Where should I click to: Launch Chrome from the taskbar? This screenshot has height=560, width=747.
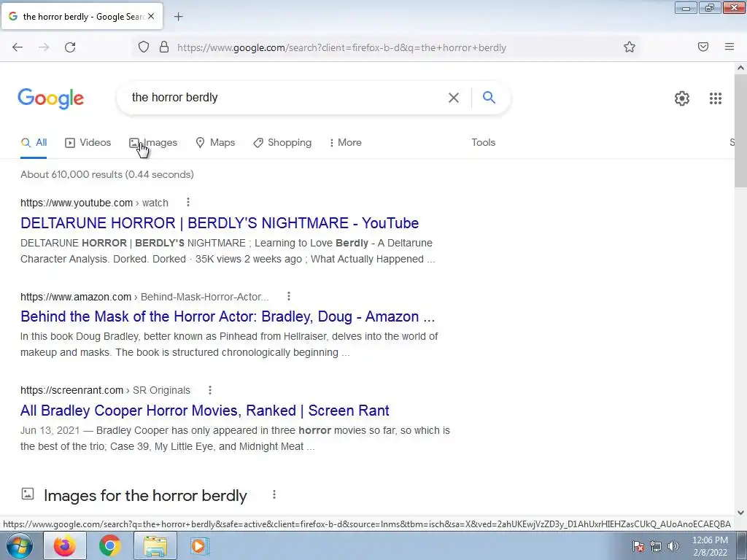109,545
